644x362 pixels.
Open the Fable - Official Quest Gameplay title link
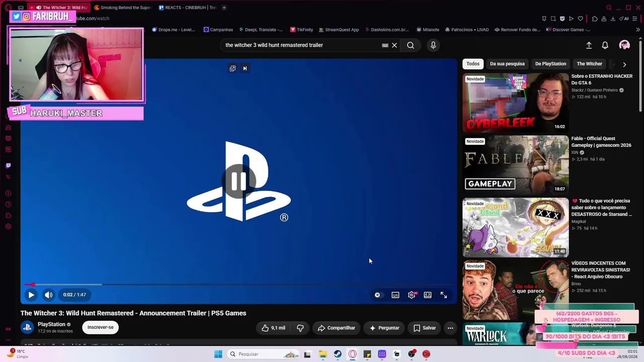(x=601, y=142)
